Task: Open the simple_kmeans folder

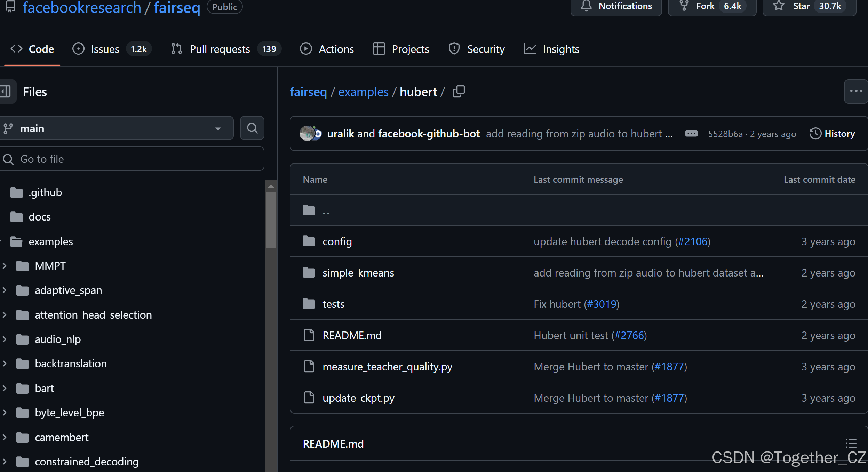Action: pyautogui.click(x=358, y=273)
